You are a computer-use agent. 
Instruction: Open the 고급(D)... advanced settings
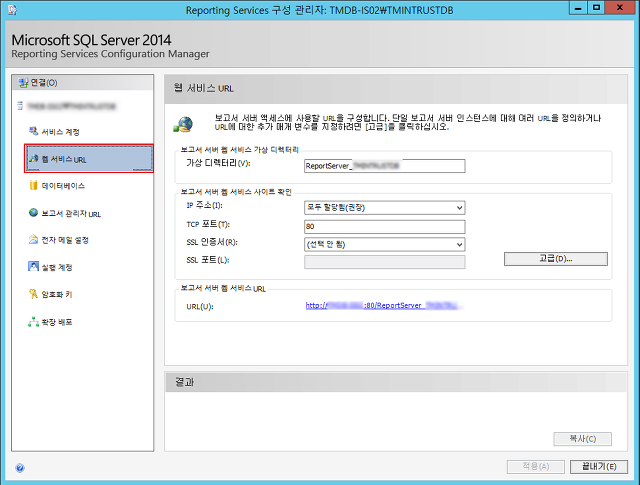pyautogui.click(x=556, y=259)
